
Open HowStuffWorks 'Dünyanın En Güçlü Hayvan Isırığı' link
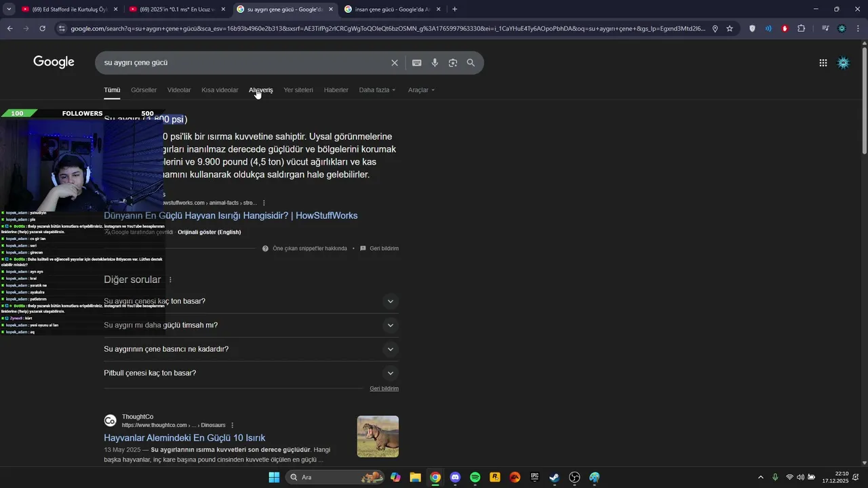click(x=231, y=216)
